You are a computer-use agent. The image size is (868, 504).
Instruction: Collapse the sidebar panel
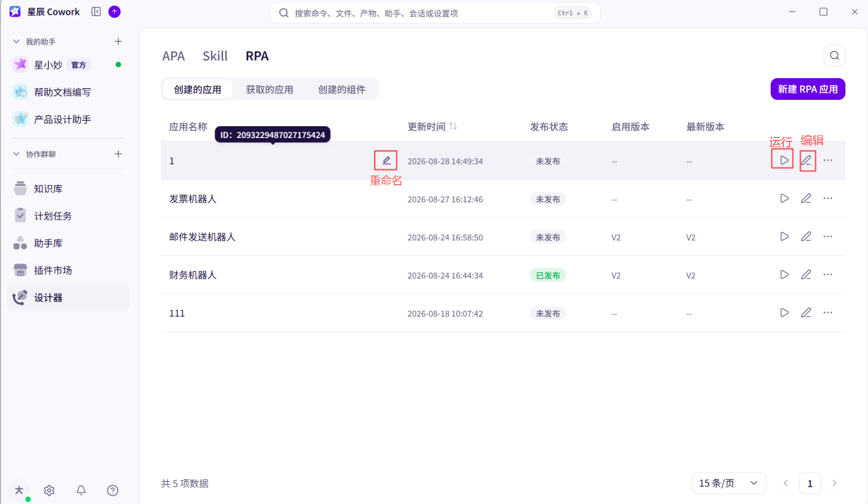pos(96,11)
